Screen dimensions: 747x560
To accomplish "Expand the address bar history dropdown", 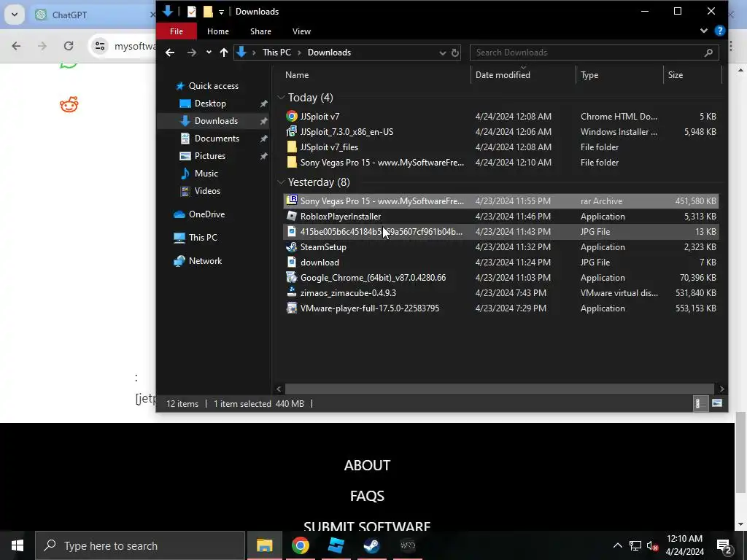I will click(x=442, y=52).
